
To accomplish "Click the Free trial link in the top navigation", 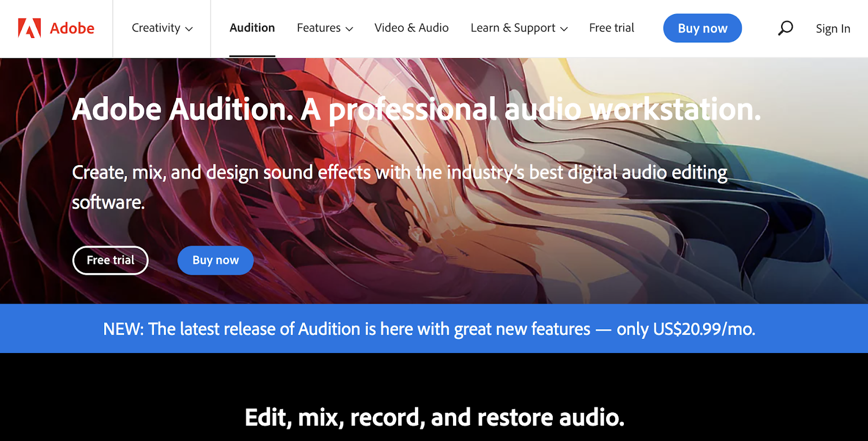I will 611,28.
